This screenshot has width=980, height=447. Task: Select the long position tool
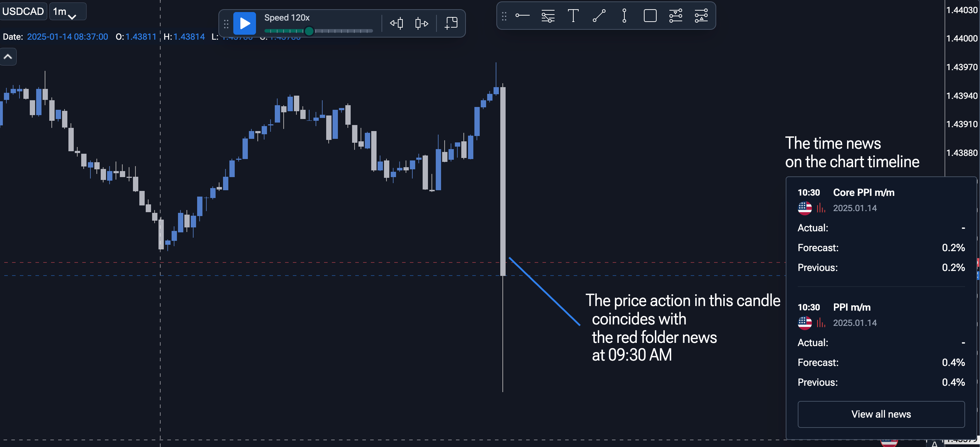[701, 16]
